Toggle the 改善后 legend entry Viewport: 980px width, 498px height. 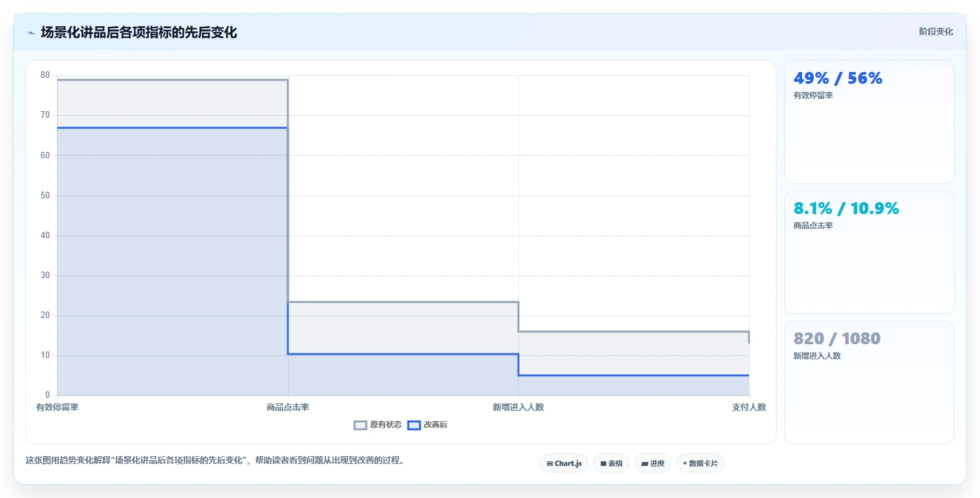coord(427,425)
